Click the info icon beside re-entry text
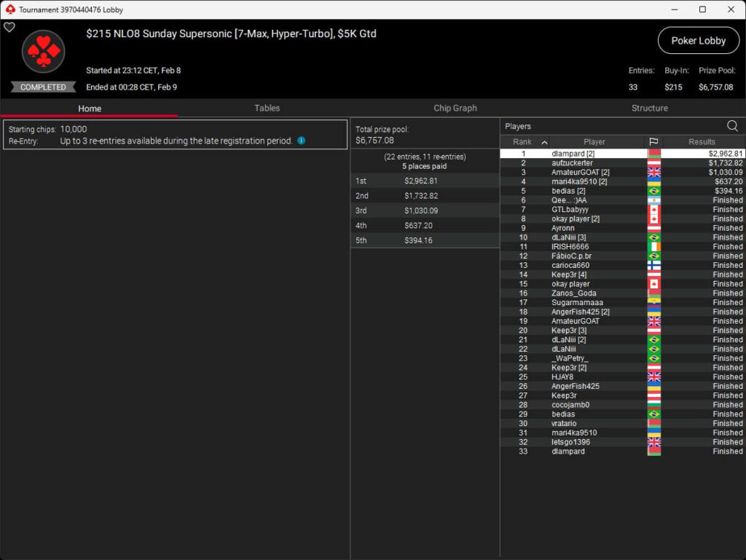 pyautogui.click(x=302, y=141)
